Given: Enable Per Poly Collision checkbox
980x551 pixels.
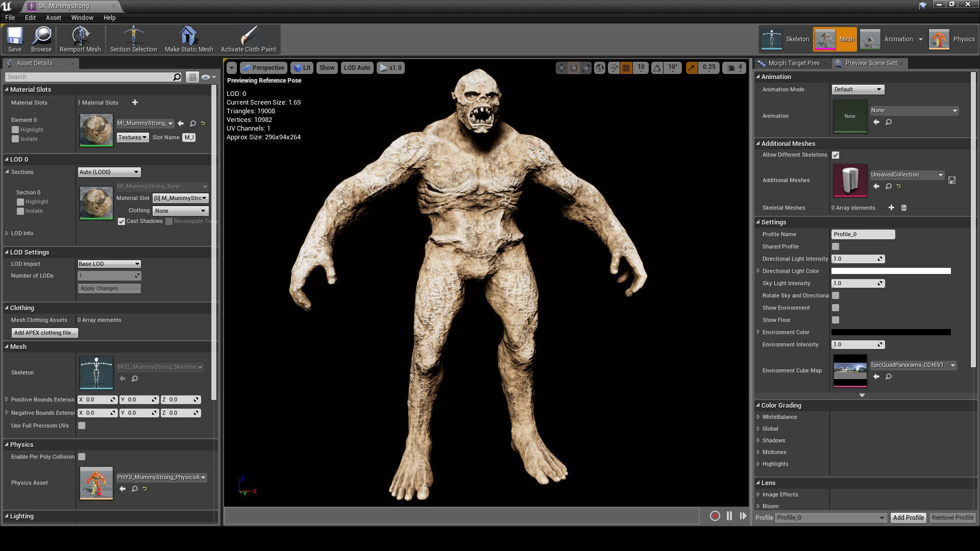Looking at the screenshot, I should tap(82, 457).
